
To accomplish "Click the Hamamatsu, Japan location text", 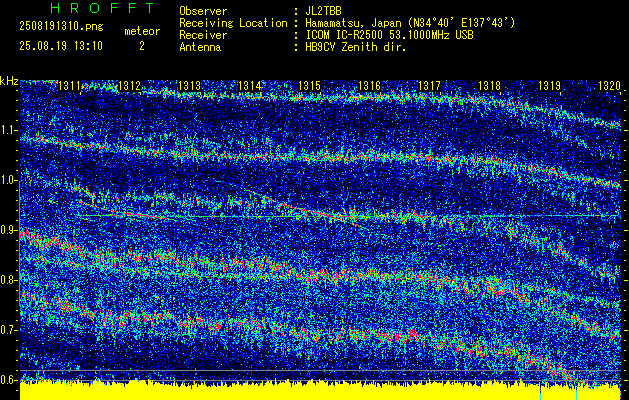I will [410, 23].
